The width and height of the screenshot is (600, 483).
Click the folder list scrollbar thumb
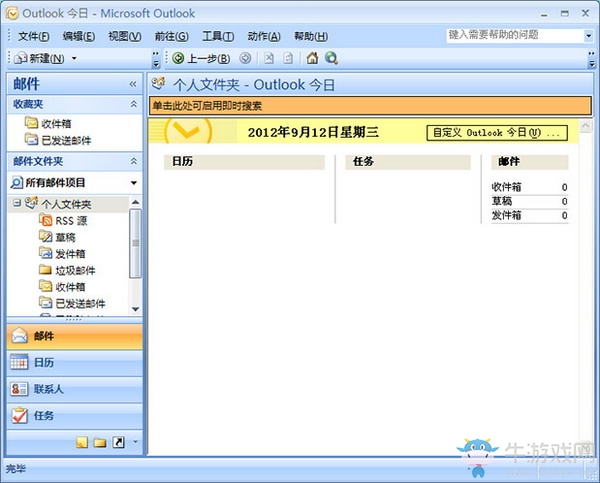click(135, 243)
